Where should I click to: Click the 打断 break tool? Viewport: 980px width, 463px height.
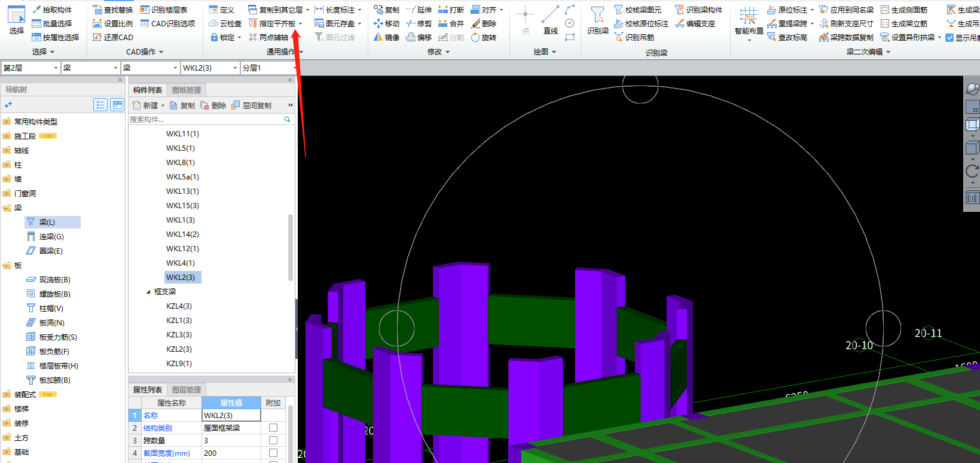click(451, 10)
